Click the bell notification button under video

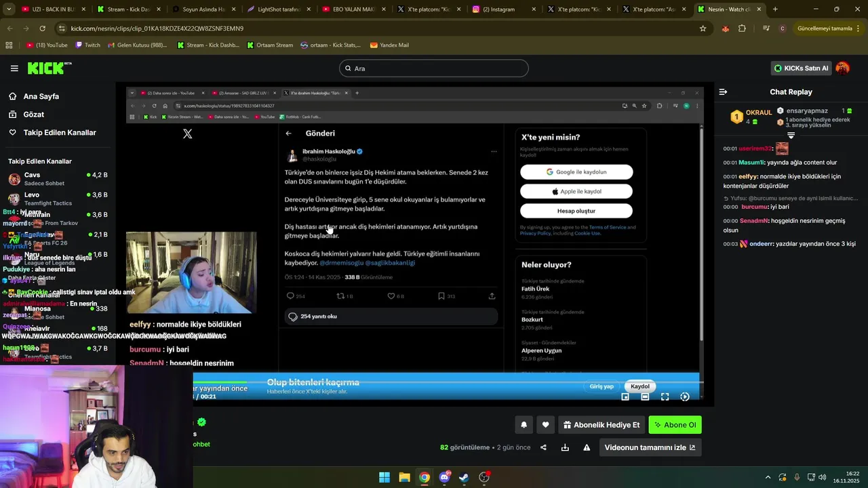pos(524,425)
